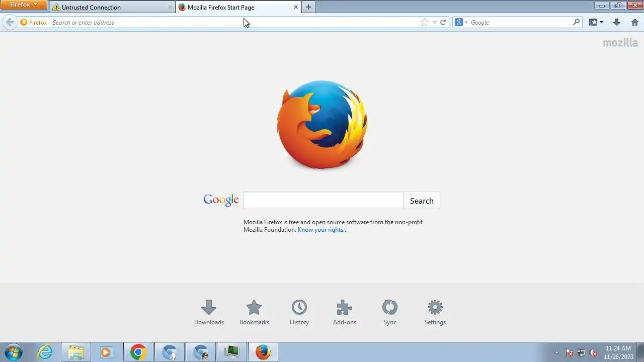
Task: Click the Chromium taskbar icon with sunglasses figure
Action: coord(201,352)
